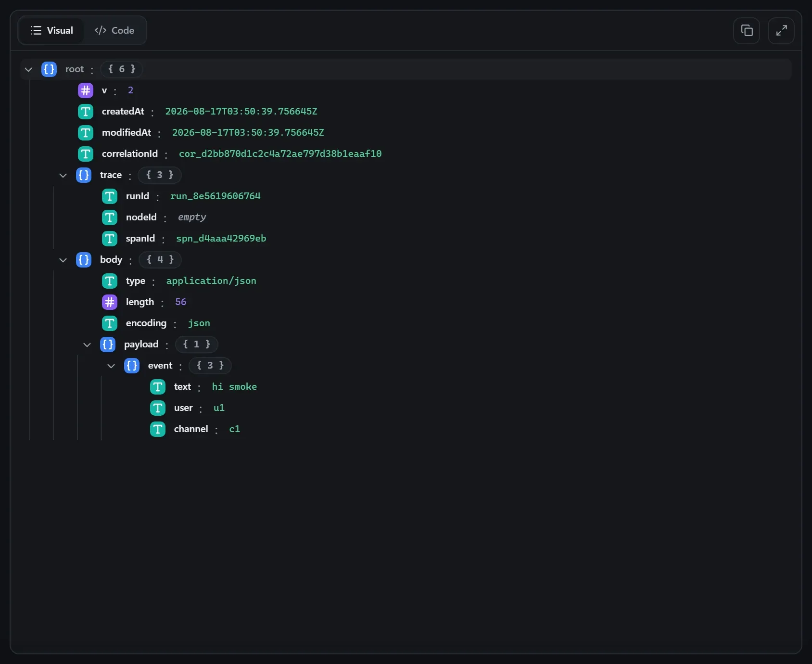Click the body key label
812x664 pixels.
111,260
